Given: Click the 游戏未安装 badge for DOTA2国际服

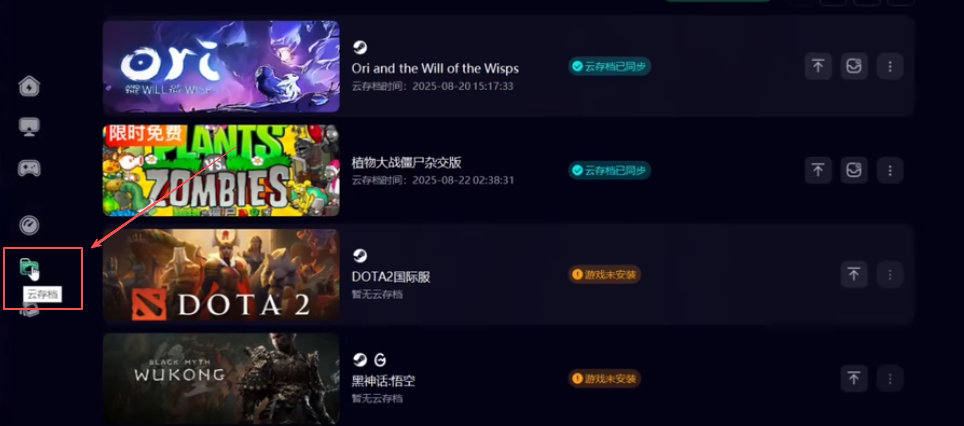Looking at the screenshot, I should point(604,274).
